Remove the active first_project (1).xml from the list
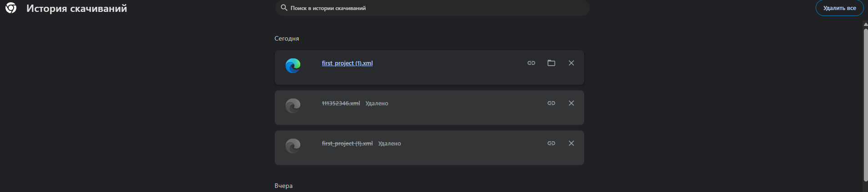 pyautogui.click(x=571, y=63)
